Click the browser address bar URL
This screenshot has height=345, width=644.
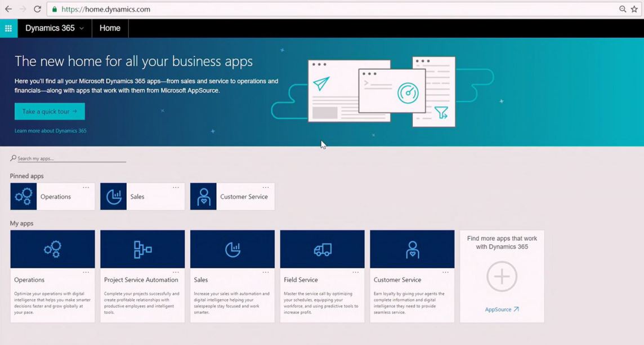click(x=106, y=9)
